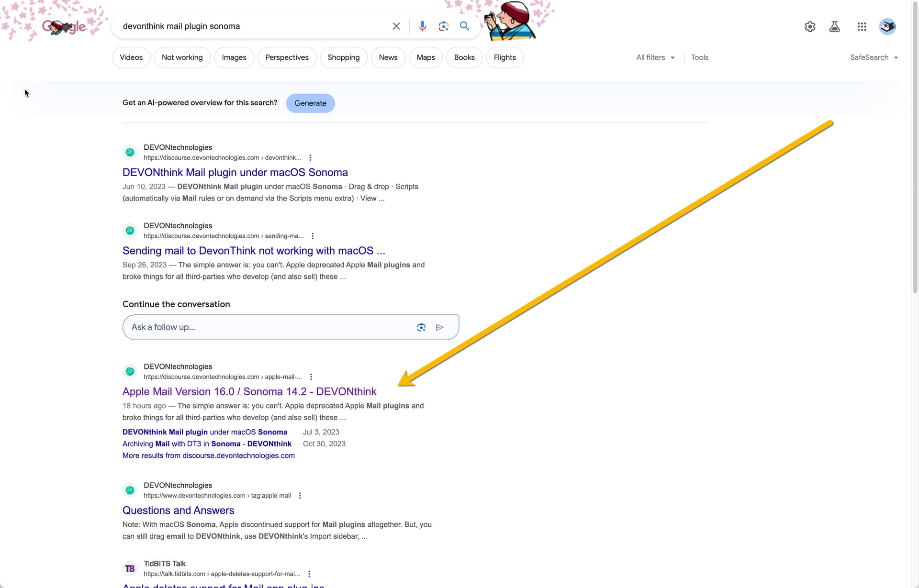Switch to the News tab
Image resolution: width=919 pixels, height=588 pixels.
coord(388,57)
